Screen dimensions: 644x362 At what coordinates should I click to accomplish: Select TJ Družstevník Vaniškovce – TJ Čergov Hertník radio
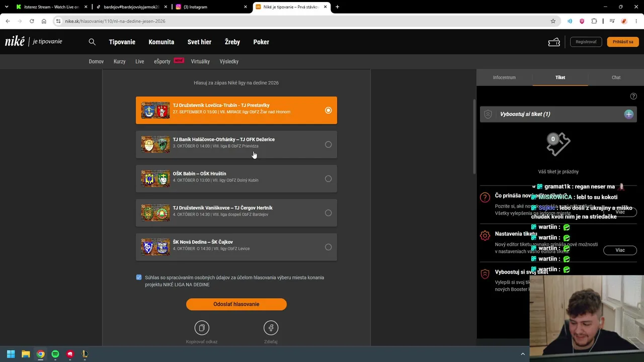pyautogui.click(x=328, y=213)
